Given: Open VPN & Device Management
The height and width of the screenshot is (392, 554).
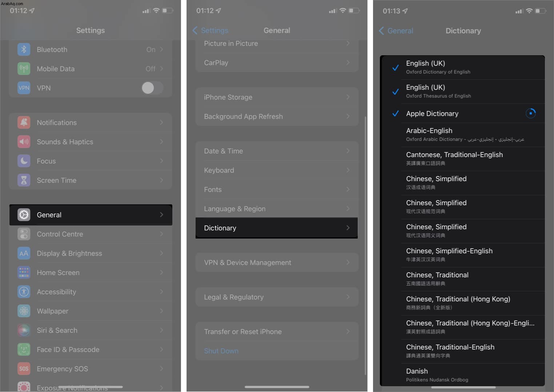Looking at the screenshot, I should [x=277, y=263].
